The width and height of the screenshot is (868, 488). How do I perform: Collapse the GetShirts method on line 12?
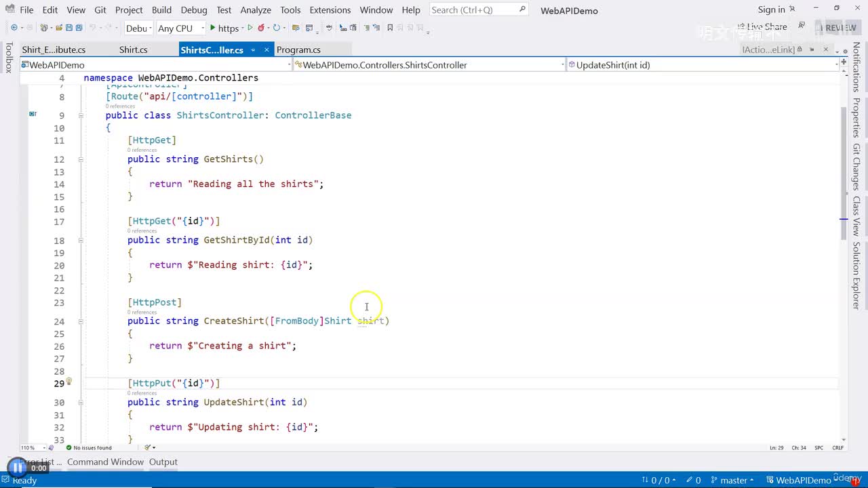(81, 159)
